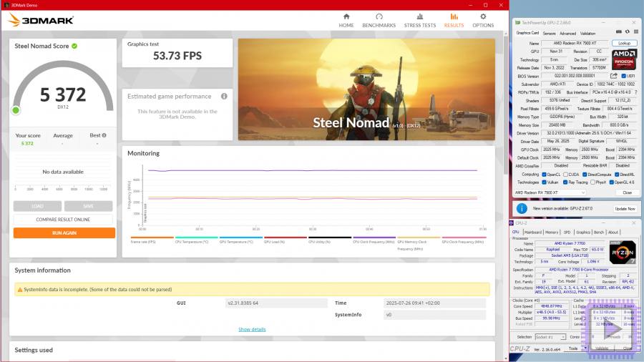Image resolution: width=644 pixels, height=362 pixels.
Task: Open the SPD tab in CPU-Z
Action: click(x=567, y=233)
